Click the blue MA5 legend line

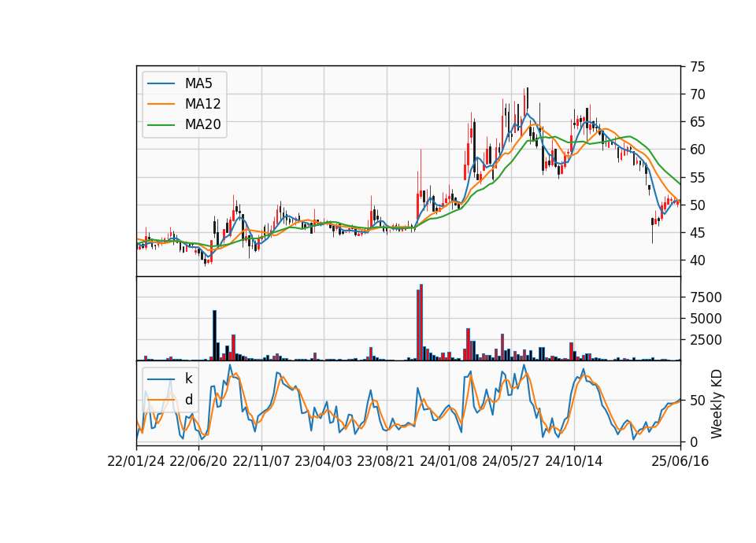[x=161, y=83]
